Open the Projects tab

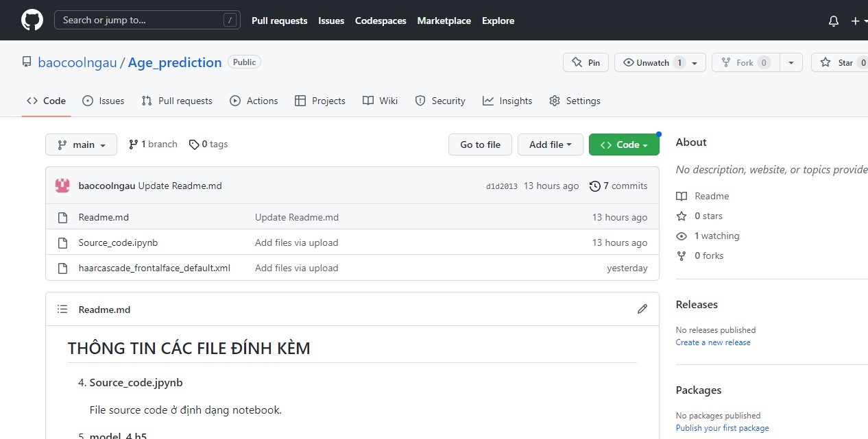[320, 101]
